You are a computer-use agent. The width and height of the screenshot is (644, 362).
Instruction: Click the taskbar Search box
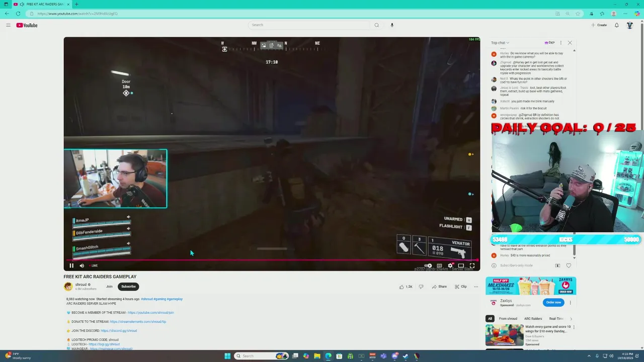coord(261,356)
